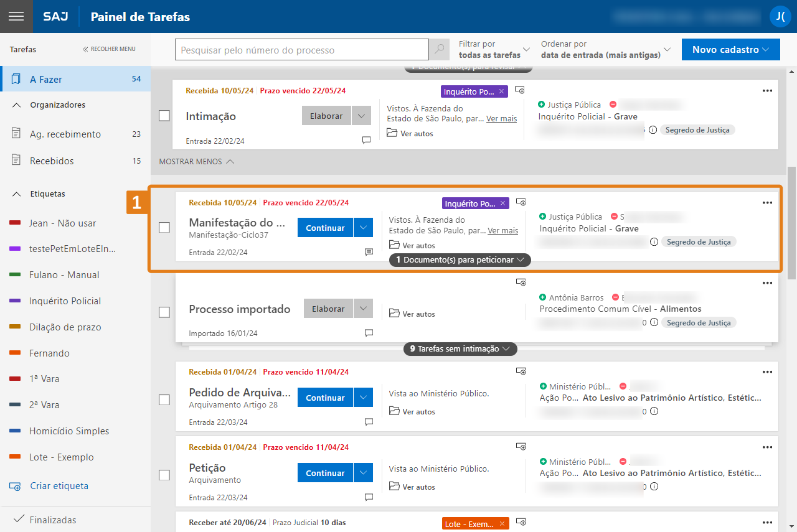
Task: Click Ver mais link on Intimação card
Action: (501, 119)
